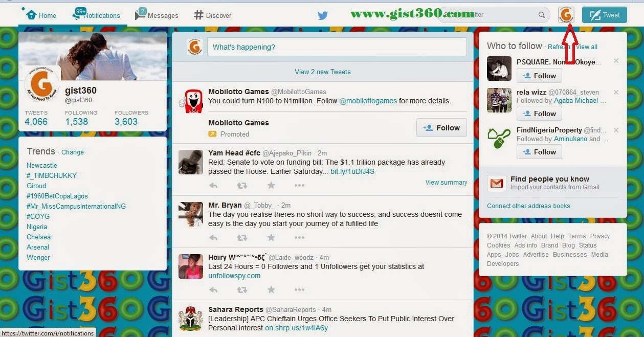Viewport: 644px width, 337px height.
Task: Open the Giroud trend
Action: pyautogui.click(x=36, y=186)
